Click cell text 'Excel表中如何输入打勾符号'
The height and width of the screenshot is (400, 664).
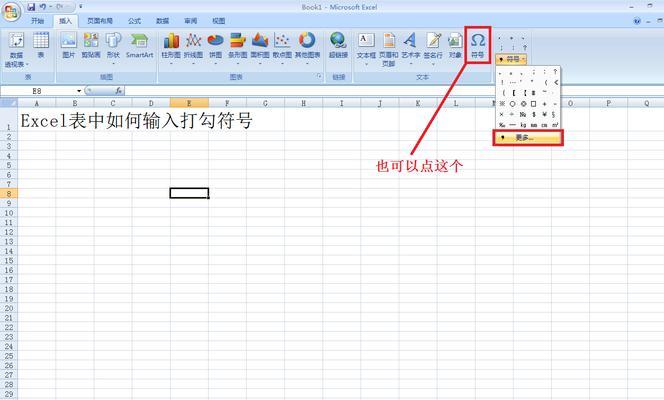pos(136,121)
